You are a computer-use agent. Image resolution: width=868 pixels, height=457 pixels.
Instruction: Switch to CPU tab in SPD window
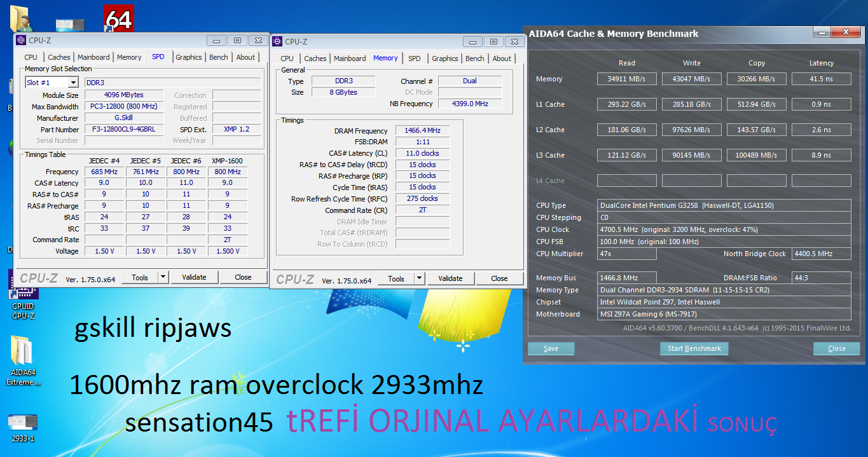tap(31, 57)
